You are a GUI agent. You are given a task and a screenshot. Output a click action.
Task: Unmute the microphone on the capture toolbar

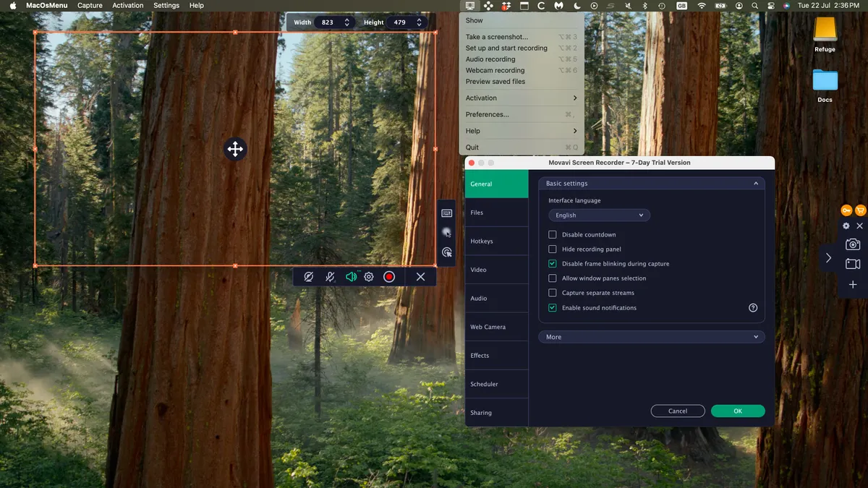point(330,276)
